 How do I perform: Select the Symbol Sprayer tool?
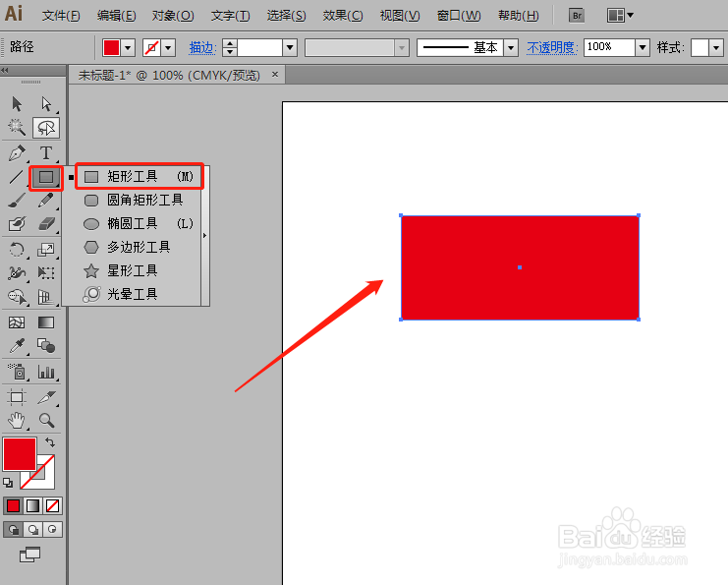(17, 372)
